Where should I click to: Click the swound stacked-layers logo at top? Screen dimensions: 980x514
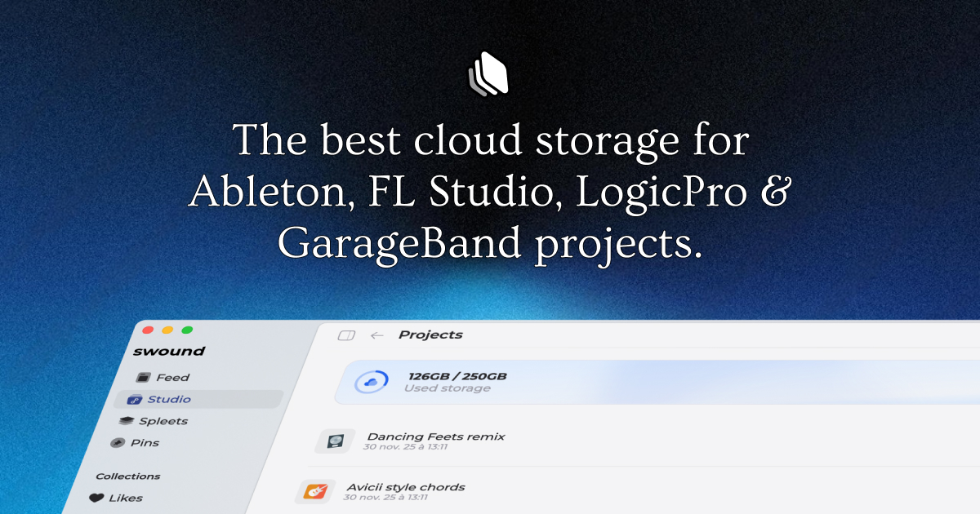(488, 73)
